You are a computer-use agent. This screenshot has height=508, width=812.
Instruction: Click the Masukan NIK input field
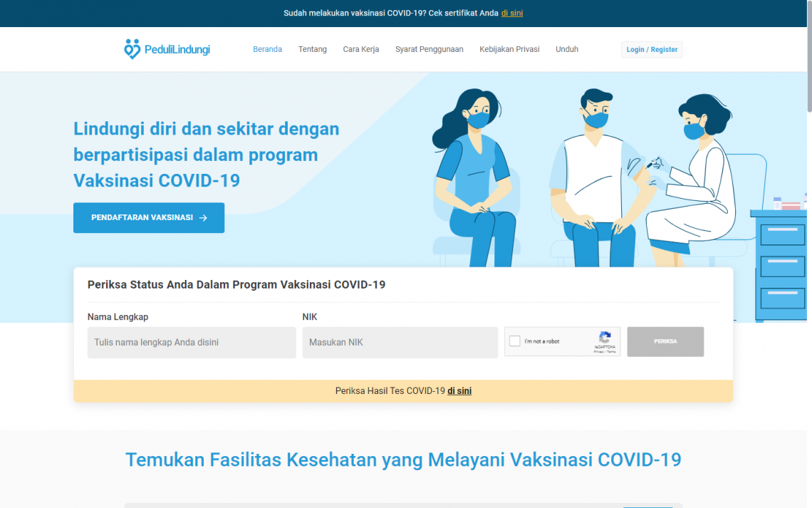click(x=400, y=343)
